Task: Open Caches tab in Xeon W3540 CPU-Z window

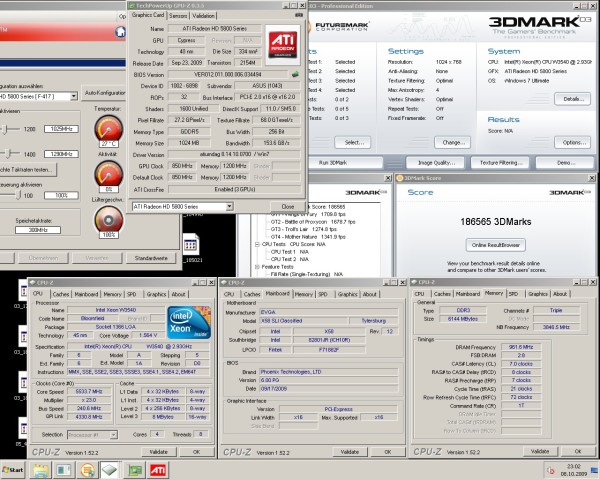Action: 61,294
